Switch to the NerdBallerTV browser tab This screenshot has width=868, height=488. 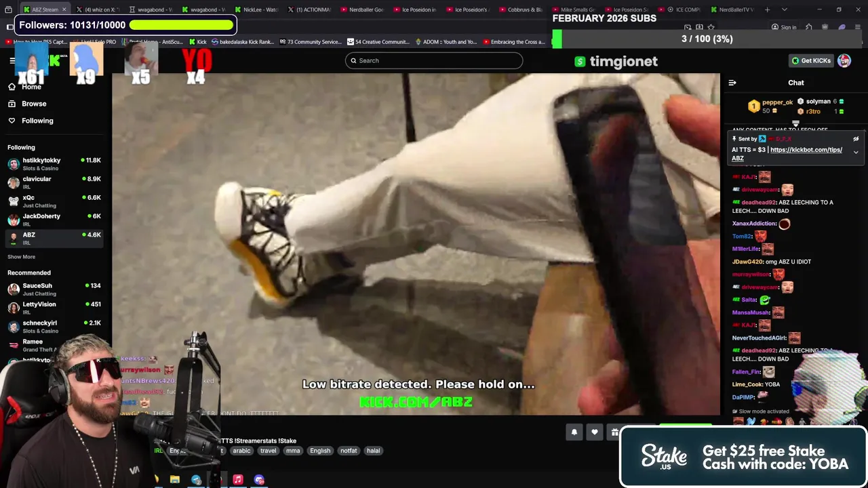pos(734,9)
